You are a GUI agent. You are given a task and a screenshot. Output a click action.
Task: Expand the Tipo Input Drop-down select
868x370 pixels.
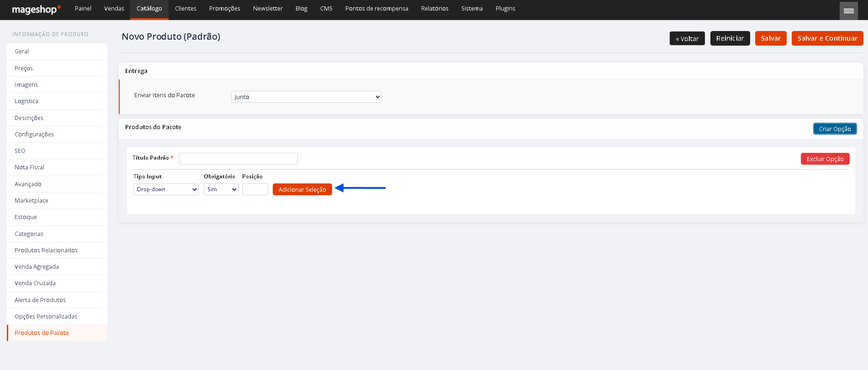coord(166,189)
